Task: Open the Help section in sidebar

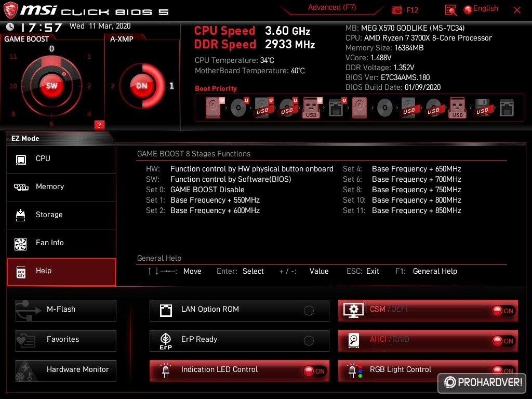Action: pyautogui.click(x=61, y=272)
